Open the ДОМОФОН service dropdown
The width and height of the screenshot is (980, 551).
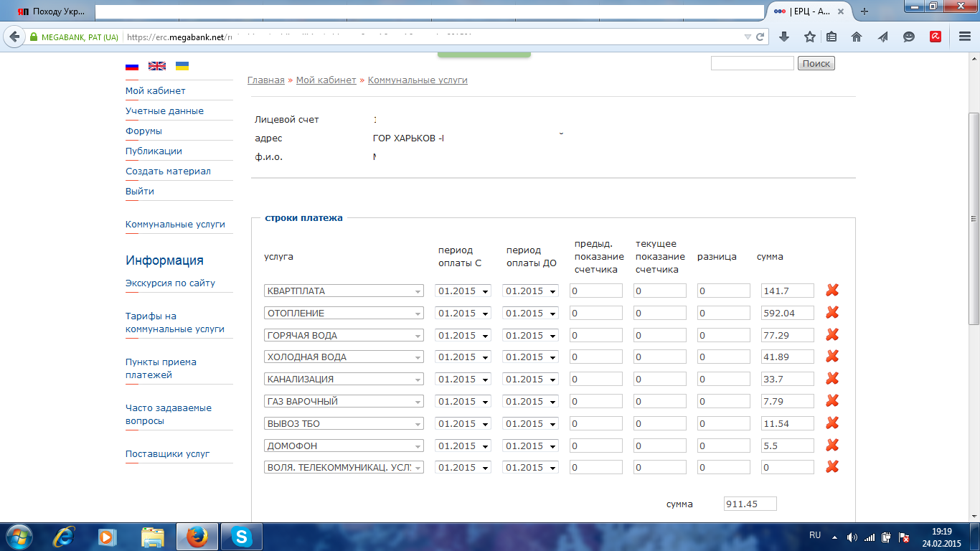[x=344, y=446]
